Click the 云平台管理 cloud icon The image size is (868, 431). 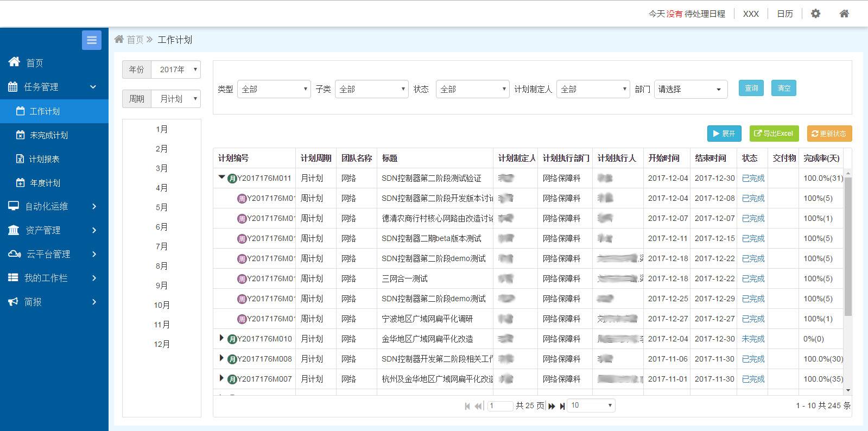14,254
